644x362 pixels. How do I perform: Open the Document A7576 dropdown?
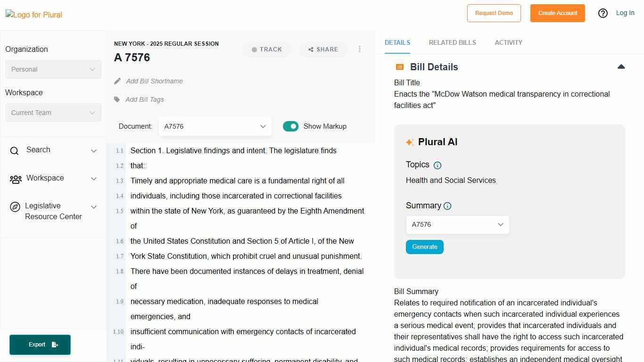tap(215, 126)
